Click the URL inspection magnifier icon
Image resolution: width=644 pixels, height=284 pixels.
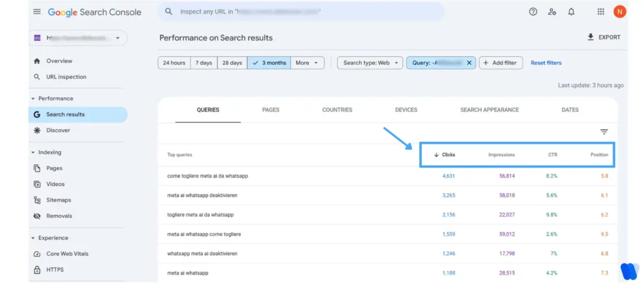tap(37, 77)
